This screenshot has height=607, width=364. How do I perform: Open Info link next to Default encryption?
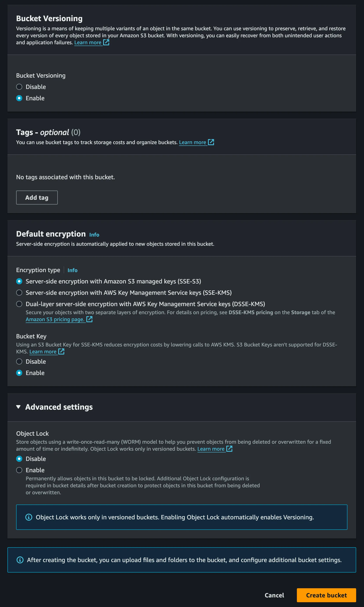(x=94, y=235)
